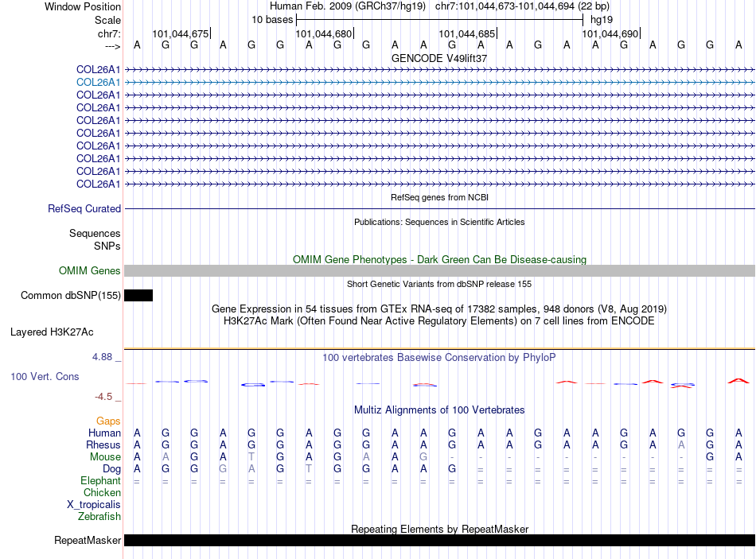The height and width of the screenshot is (559, 756).
Task: Open the GENCODE V49lift37 track title
Action: [x=439, y=58]
